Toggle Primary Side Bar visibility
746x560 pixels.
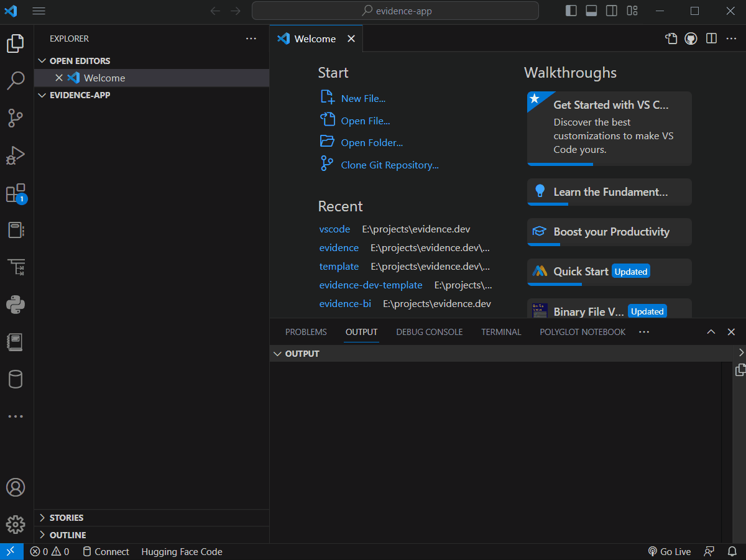point(571,11)
